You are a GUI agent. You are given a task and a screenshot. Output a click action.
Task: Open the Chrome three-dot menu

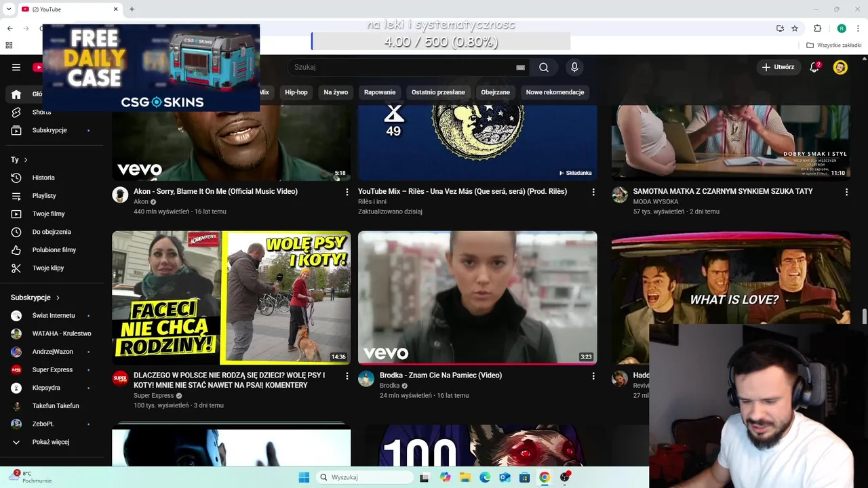click(859, 28)
